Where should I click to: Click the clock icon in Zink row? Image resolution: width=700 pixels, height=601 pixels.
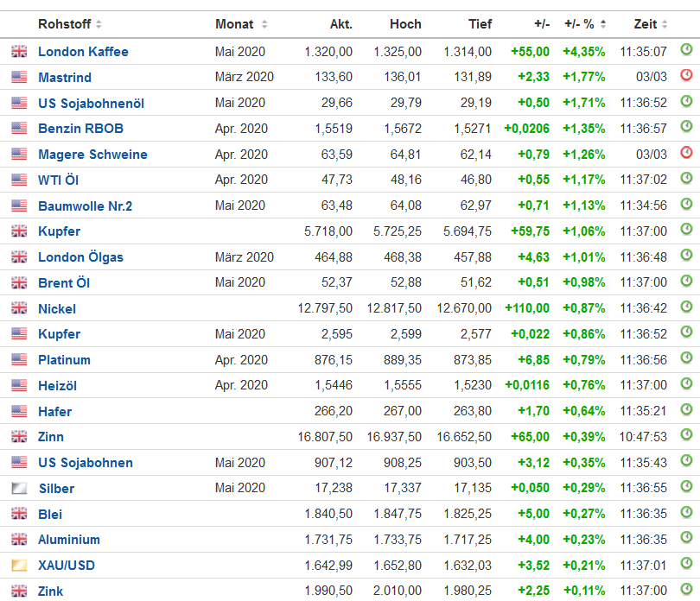tap(686, 589)
